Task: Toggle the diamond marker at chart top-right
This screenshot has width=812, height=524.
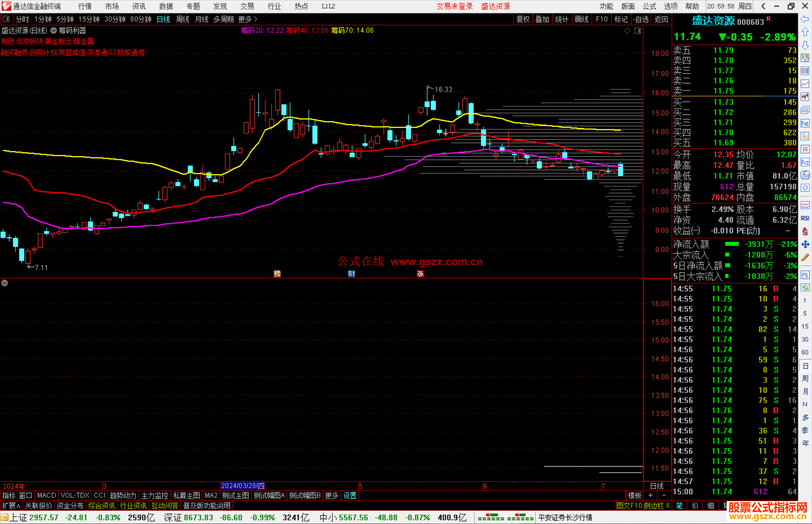Action: pyautogui.click(x=627, y=31)
